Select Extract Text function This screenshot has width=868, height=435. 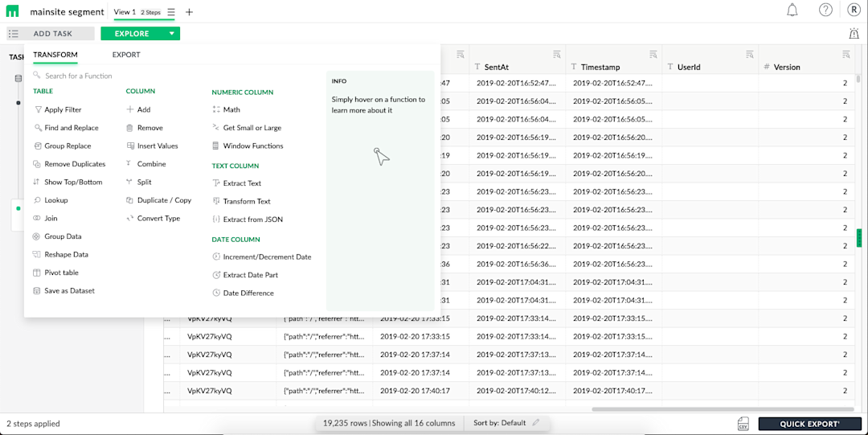pyautogui.click(x=237, y=183)
